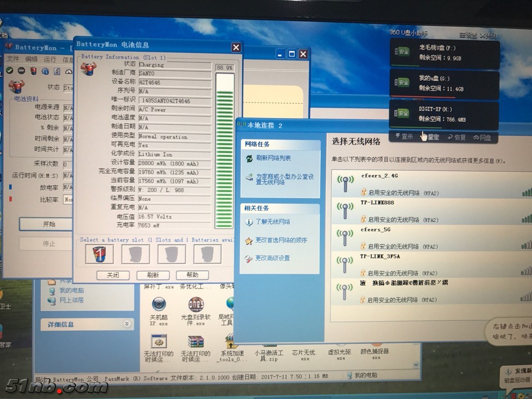Screen dimensions: 532x399
Task: Select battery slot 1 icon
Action: click(99, 254)
